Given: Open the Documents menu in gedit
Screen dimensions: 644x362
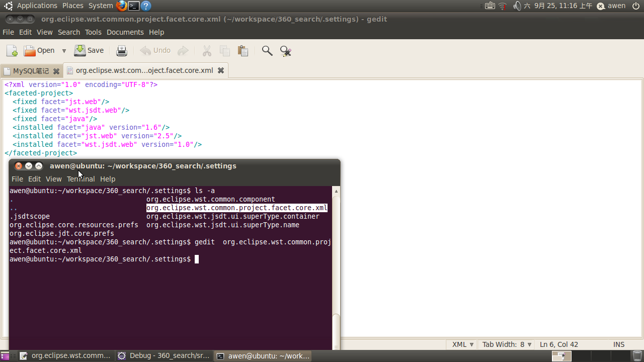Looking at the screenshot, I should [x=125, y=32].
